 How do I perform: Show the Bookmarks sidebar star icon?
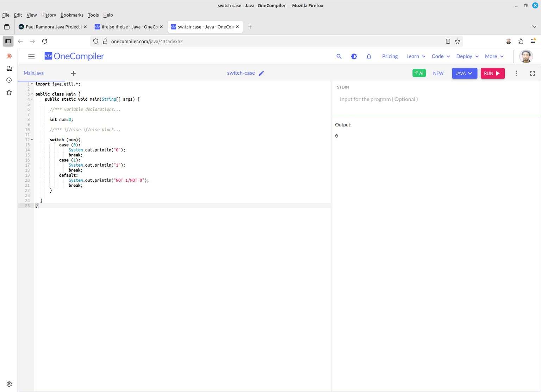[x=9, y=92]
